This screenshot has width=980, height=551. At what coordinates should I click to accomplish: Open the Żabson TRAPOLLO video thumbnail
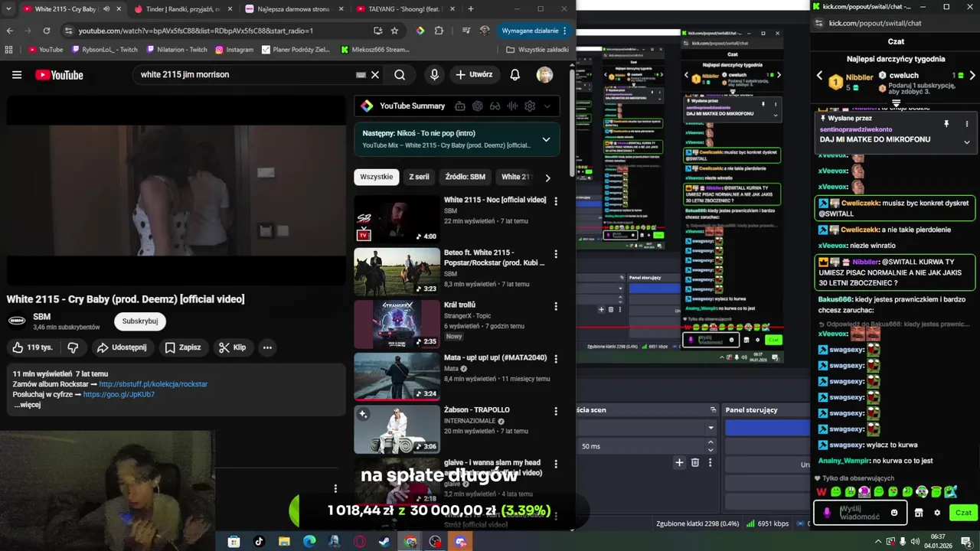397,429
